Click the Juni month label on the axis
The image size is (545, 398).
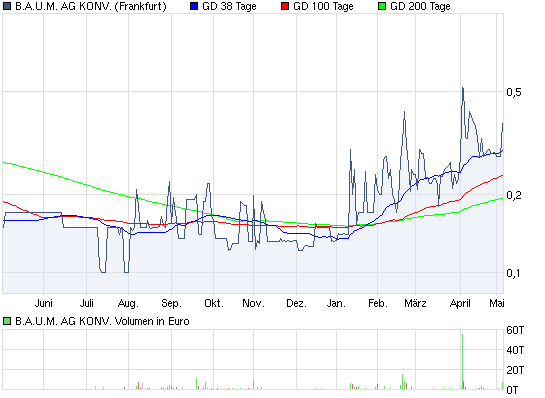43,303
